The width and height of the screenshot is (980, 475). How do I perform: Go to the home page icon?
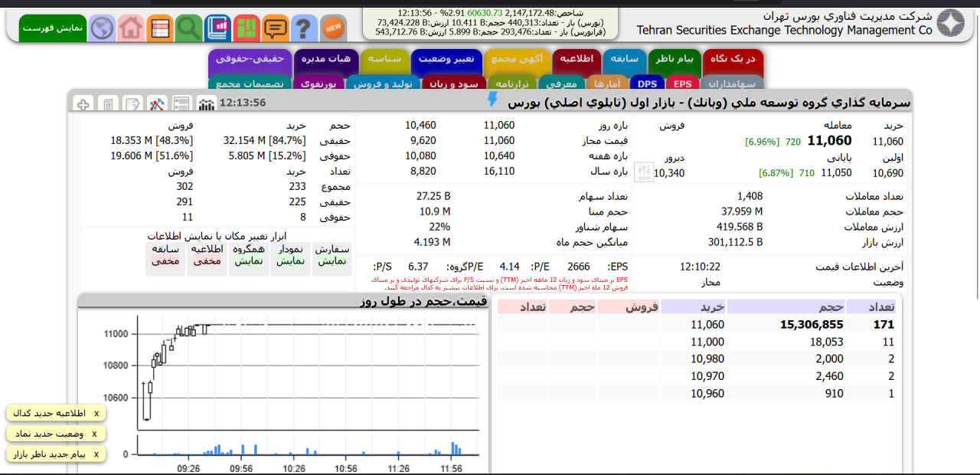click(131, 28)
